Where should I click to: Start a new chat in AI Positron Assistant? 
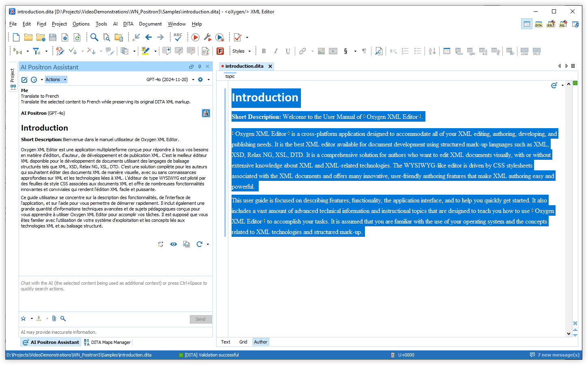(24, 79)
